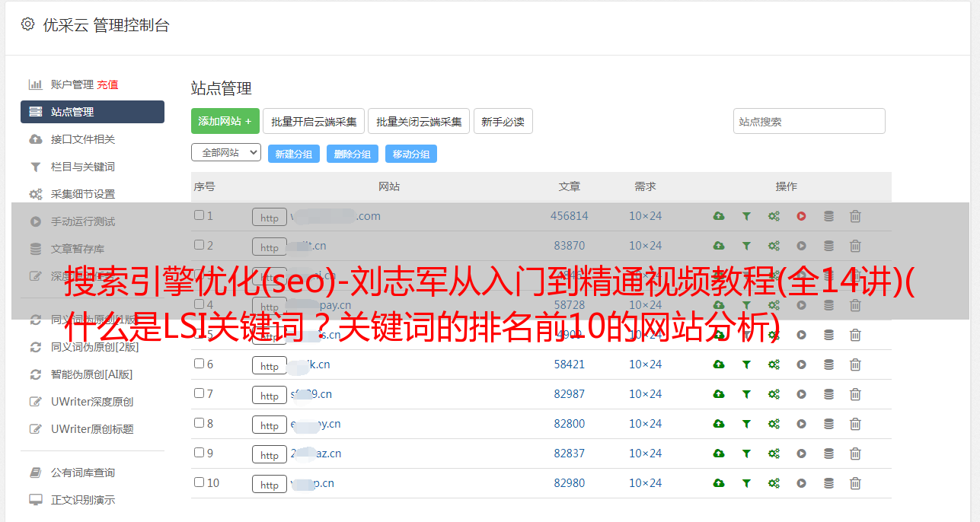The width and height of the screenshot is (980, 522).
Task: Tick the checkbox for site 10
Action: 199,482
